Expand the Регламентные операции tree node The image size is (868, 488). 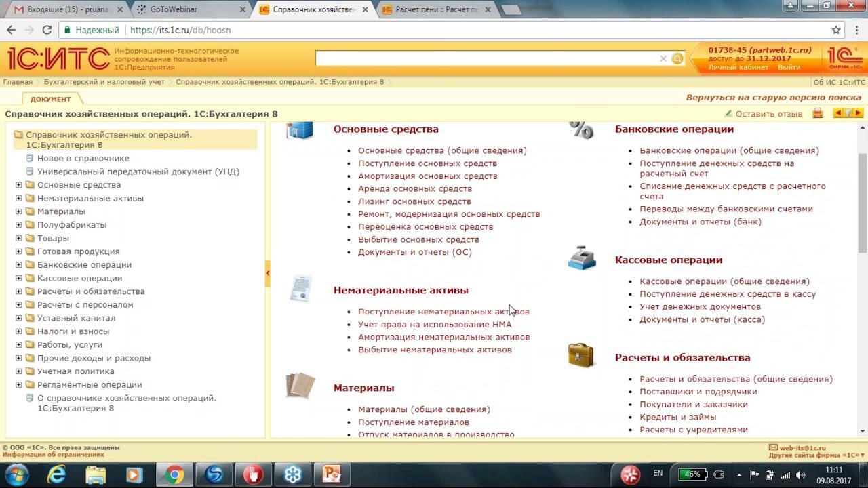point(19,384)
